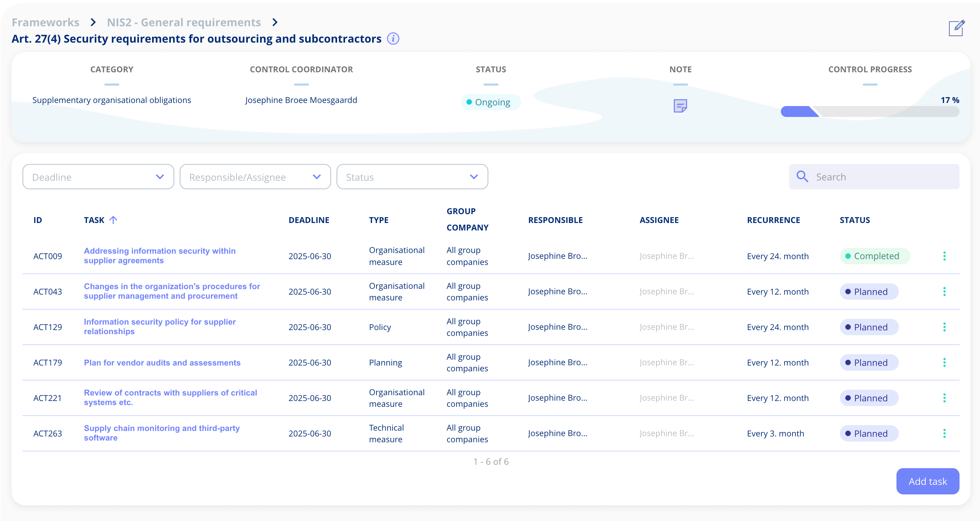Click the info icon beside the title
This screenshot has width=980, height=521.
point(393,39)
